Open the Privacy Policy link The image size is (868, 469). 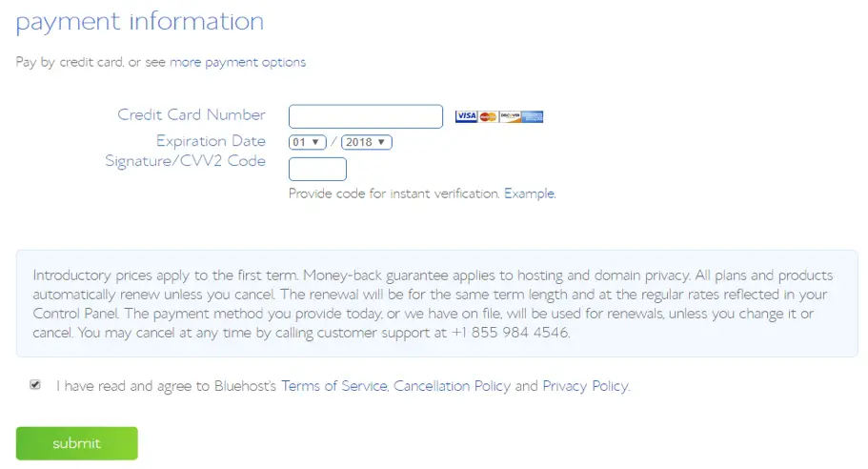tap(586, 386)
